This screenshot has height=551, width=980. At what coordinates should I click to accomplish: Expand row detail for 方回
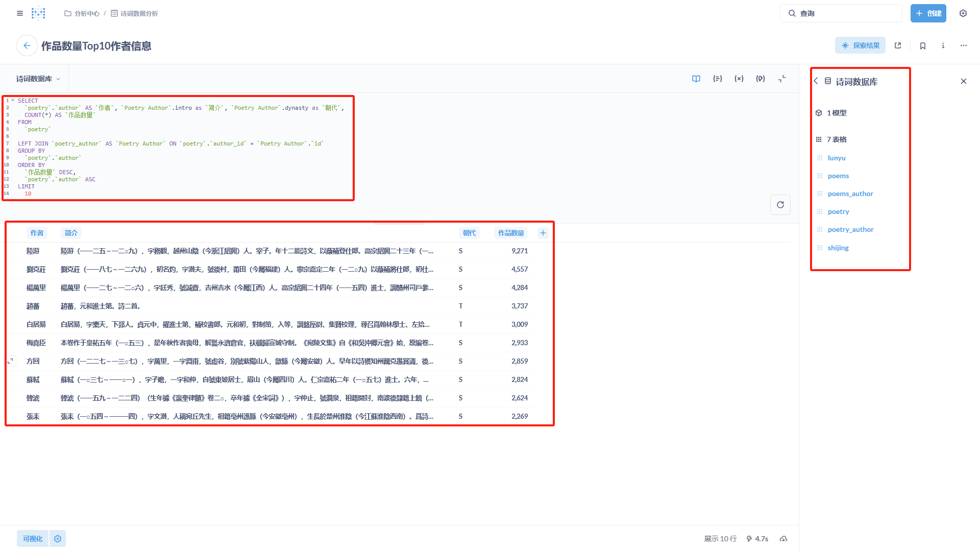pos(10,361)
